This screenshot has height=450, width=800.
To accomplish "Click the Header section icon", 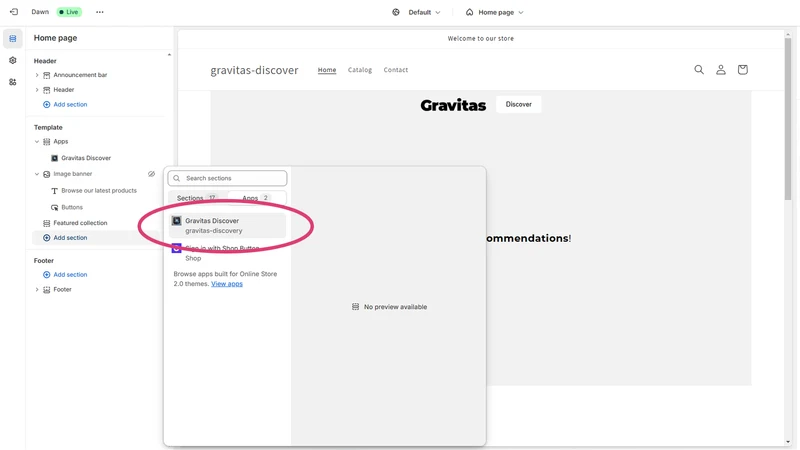I will tap(46, 90).
